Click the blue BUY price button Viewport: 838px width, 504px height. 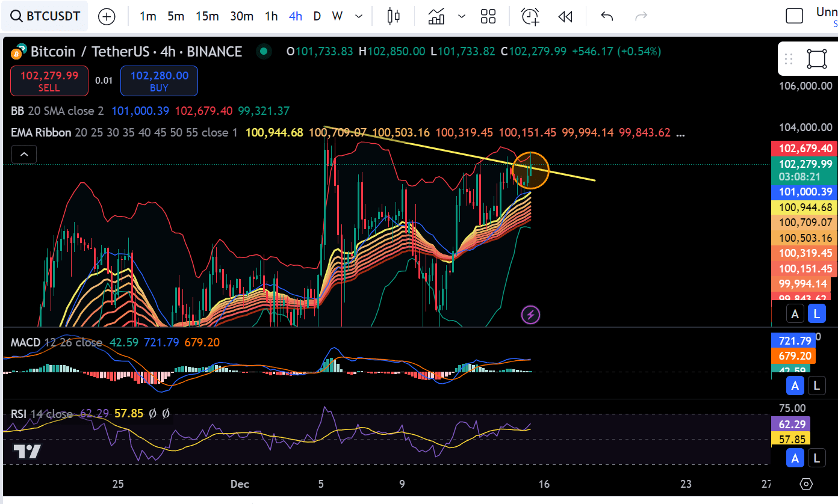(159, 81)
